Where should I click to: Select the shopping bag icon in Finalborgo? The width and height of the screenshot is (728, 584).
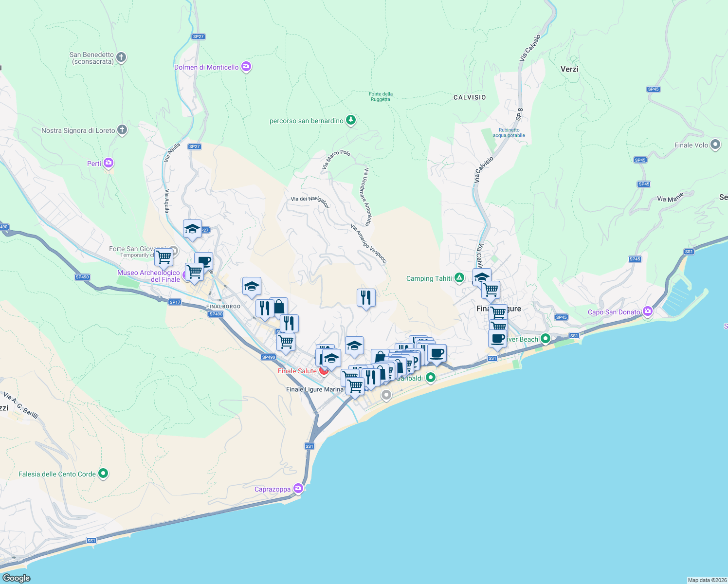279,307
